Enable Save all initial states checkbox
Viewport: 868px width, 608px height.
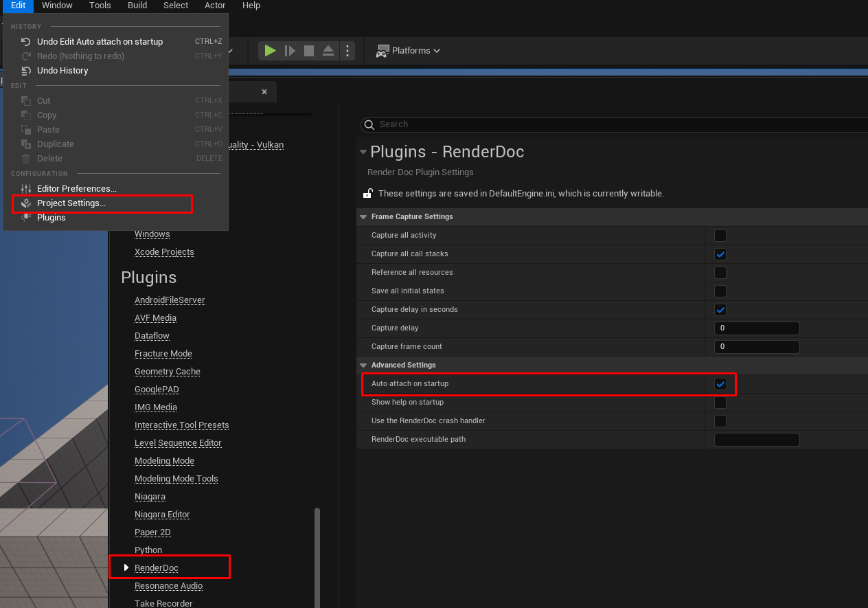pyautogui.click(x=720, y=291)
